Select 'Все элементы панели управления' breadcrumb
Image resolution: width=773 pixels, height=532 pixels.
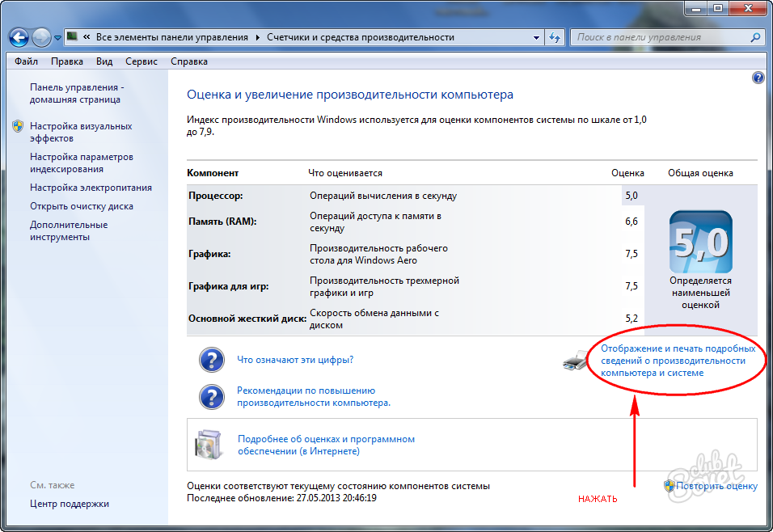click(171, 37)
